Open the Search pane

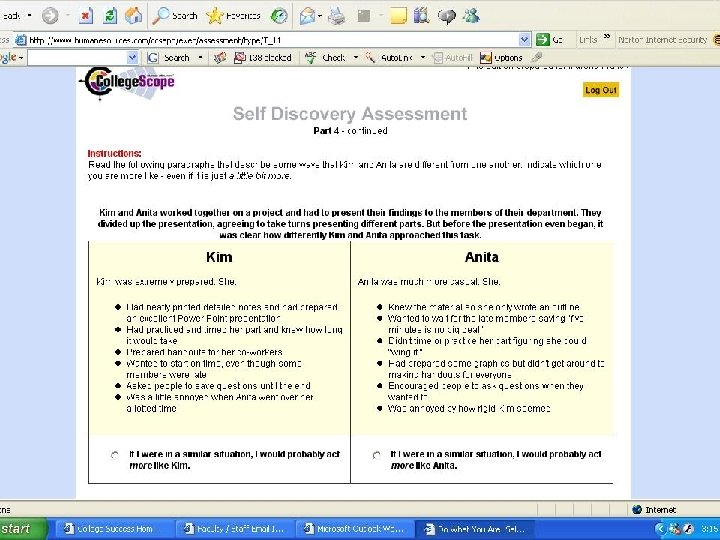(x=175, y=16)
